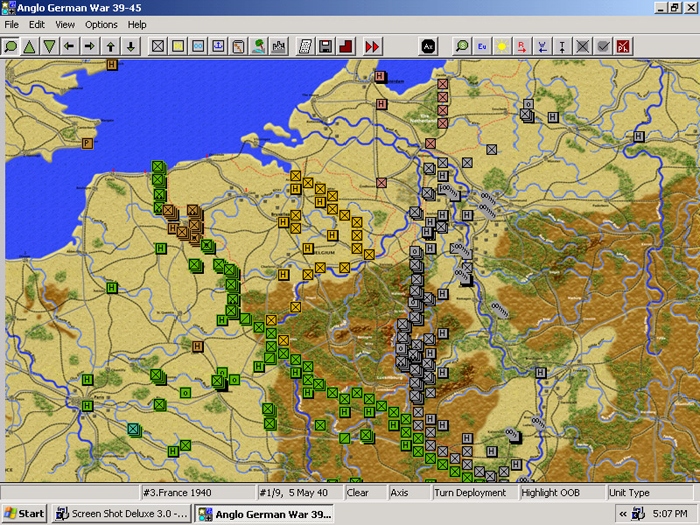This screenshot has width=700, height=525.
Task: Click the yellow sun weather icon
Action: coord(502,46)
